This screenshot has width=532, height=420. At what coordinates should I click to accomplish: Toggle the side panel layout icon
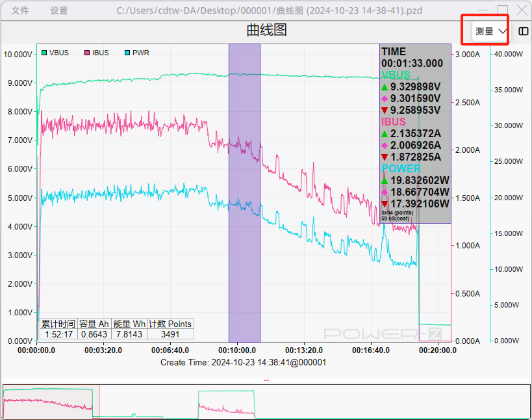(x=523, y=31)
